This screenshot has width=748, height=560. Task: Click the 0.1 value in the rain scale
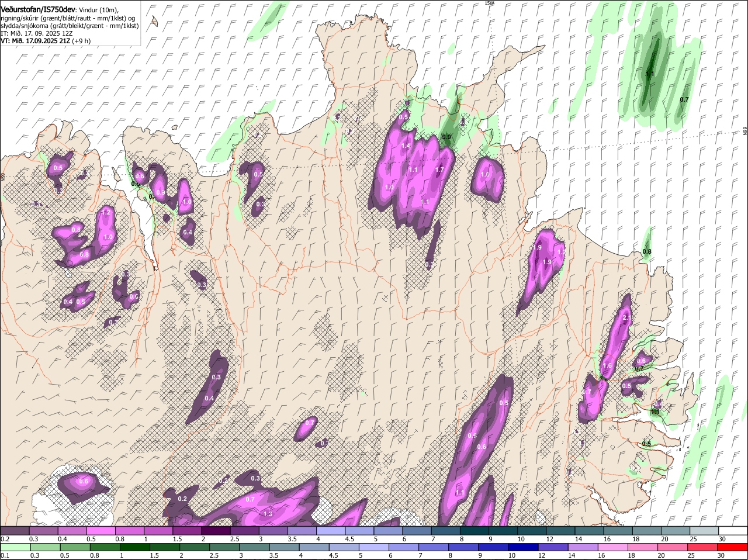5,555
